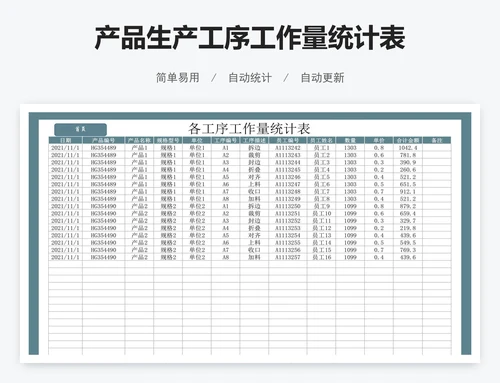Screen dimensions: 500x383
Task: Click employee ID cell A1113246
Action: tap(288, 177)
